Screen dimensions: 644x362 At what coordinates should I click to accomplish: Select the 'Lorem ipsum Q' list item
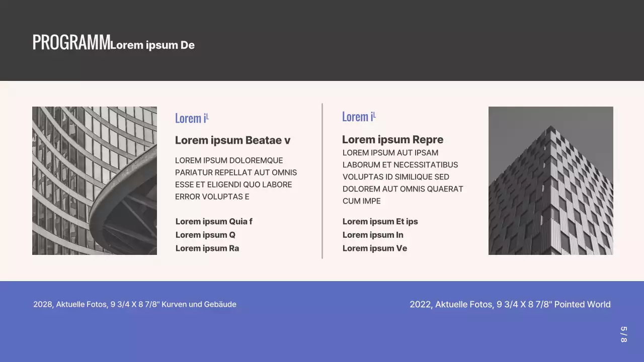[205, 235]
